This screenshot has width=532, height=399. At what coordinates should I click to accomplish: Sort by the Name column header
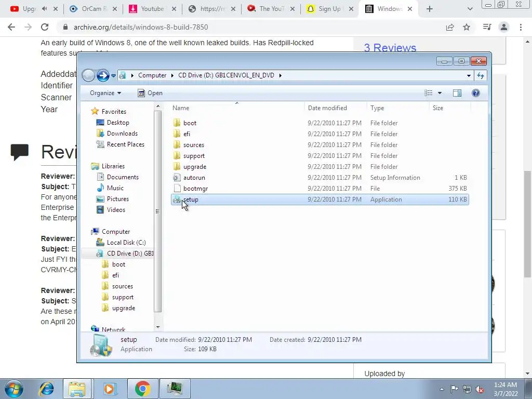click(x=237, y=108)
